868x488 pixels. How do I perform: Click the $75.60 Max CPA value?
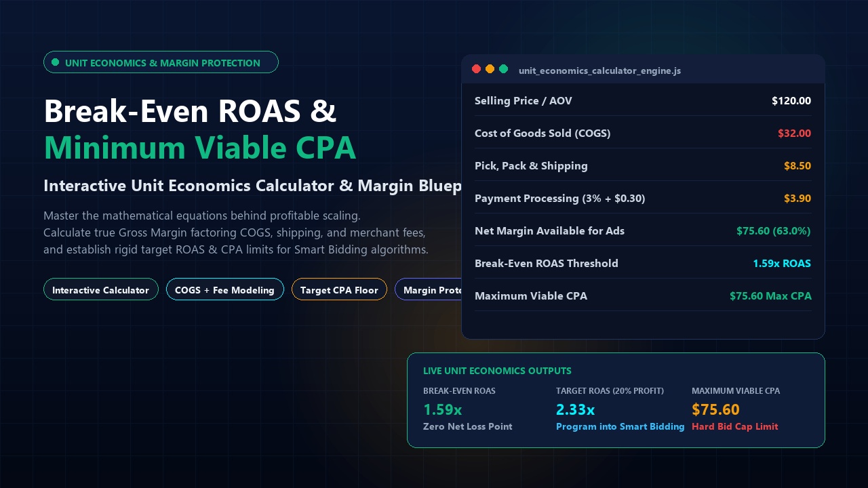click(770, 296)
